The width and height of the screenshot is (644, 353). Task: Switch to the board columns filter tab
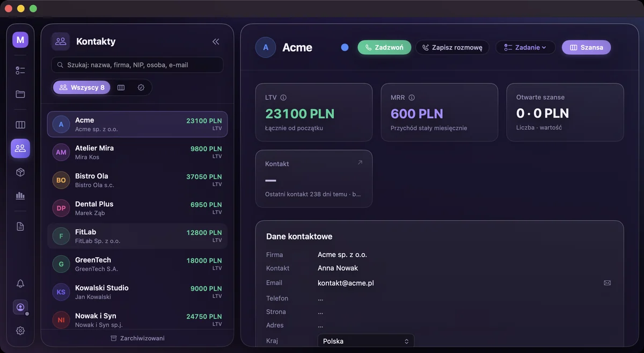tap(121, 88)
